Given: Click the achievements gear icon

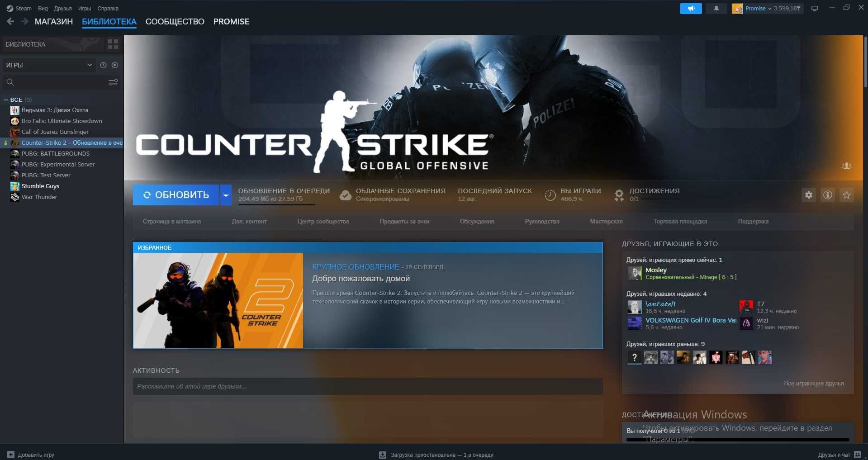Looking at the screenshot, I should coord(619,195).
